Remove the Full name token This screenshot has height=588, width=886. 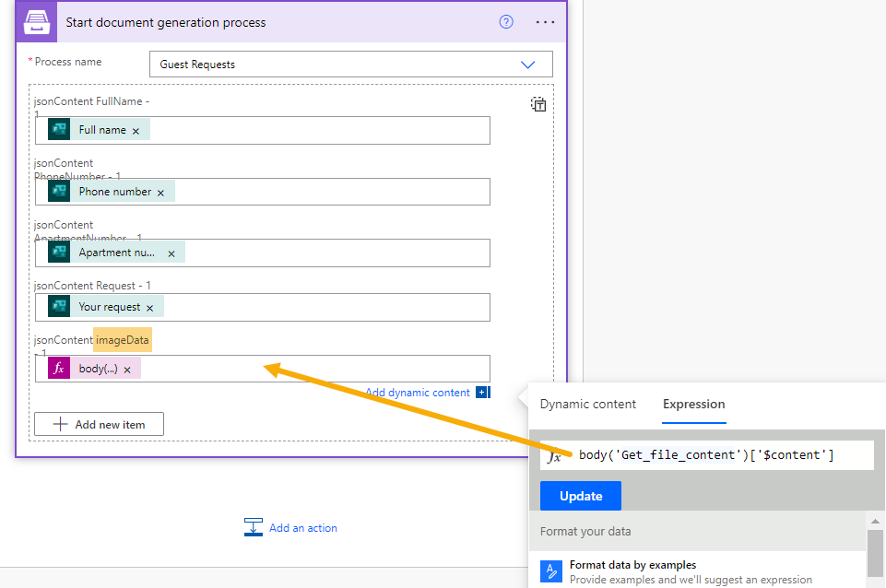(136, 131)
